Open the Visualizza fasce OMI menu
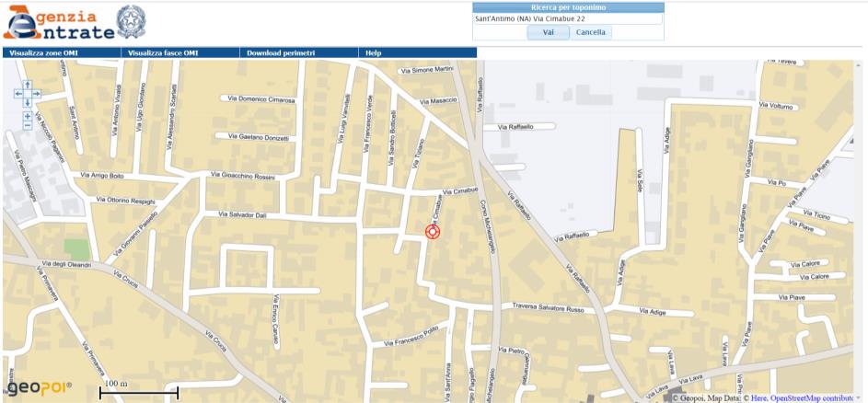The image size is (868, 403). [163, 53]
